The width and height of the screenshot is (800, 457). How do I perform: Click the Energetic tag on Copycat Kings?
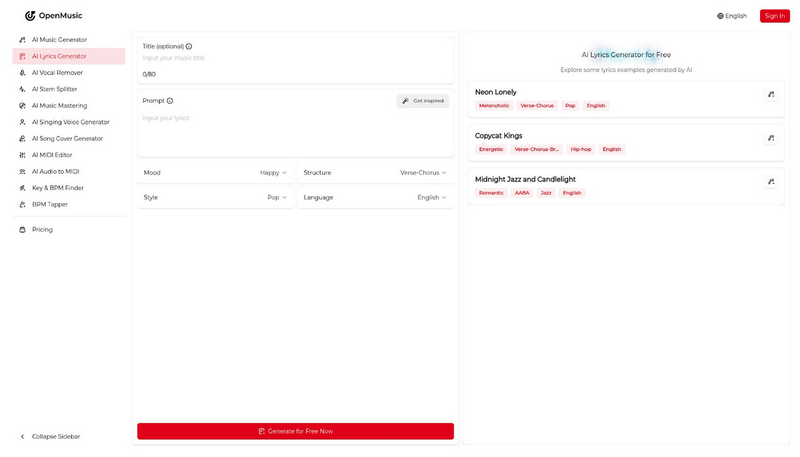pos(491,149)
